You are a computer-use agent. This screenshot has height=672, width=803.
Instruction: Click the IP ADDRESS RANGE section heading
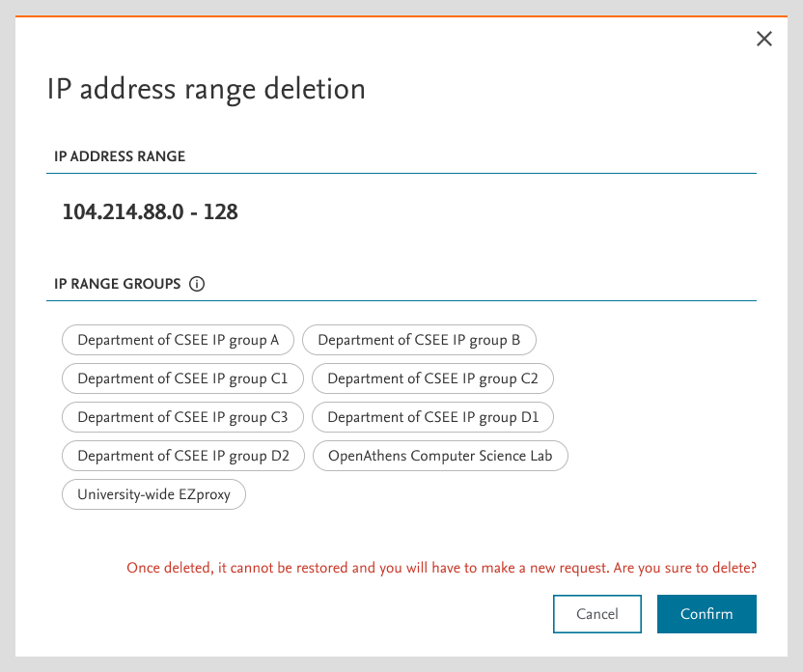point(120,156)
